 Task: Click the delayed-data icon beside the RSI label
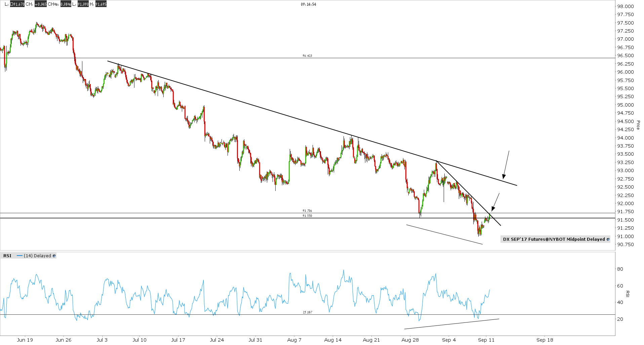pos(54,256)
